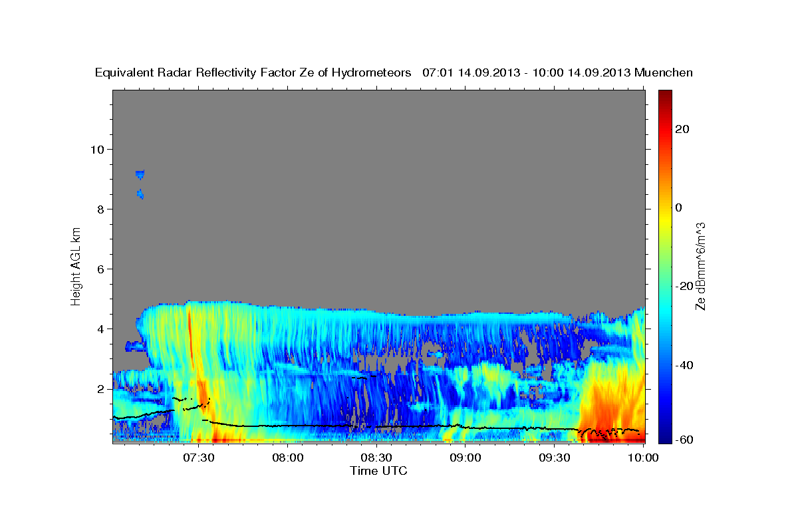The height and width of the screenshot is (532, 798).
Task: Click the colorbar label '-20'
Action: pyautogui.click(x=684, y=286)
